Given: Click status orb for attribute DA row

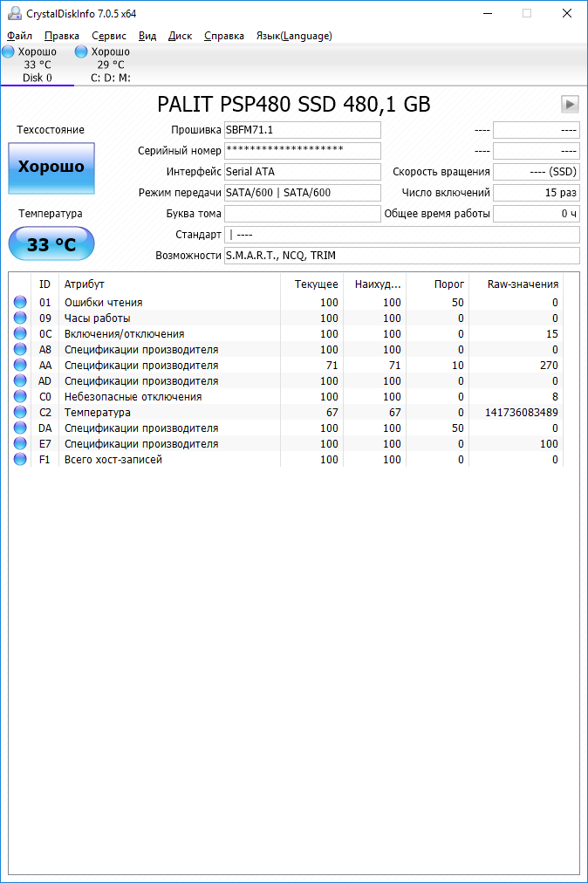Looking at the screenshot, I should point(20,428).
